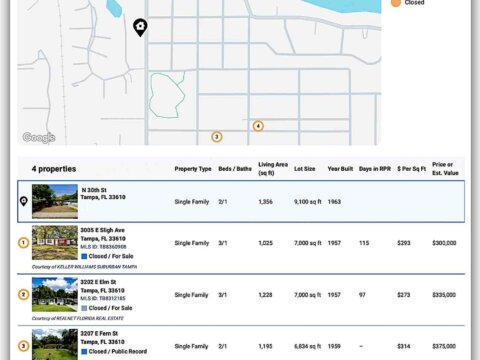The width and height of the screenshot is (480, 360).
Task: Click the $ Per Sq Ft header
Action: click(412, 169)
